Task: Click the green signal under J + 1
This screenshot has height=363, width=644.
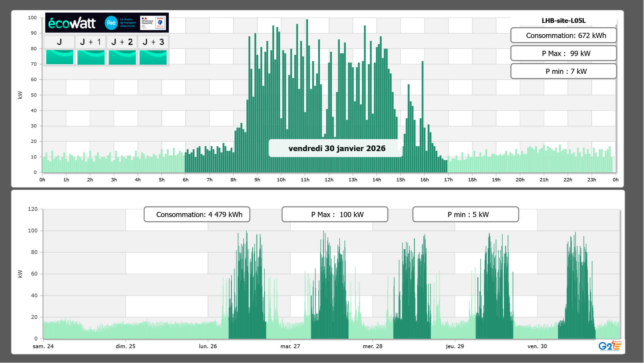Action: 91,57
